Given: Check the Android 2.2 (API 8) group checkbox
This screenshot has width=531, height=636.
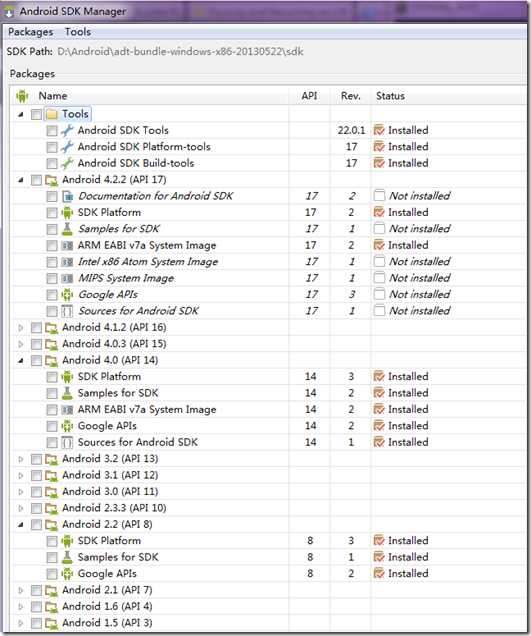Looking at the screenshot, I should point(37,524).
